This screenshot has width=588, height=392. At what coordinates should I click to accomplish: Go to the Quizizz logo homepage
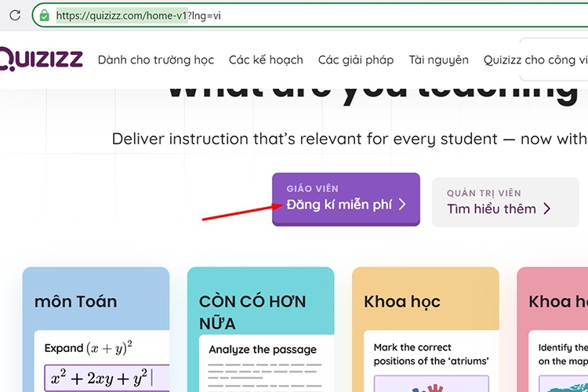(41, 60)
